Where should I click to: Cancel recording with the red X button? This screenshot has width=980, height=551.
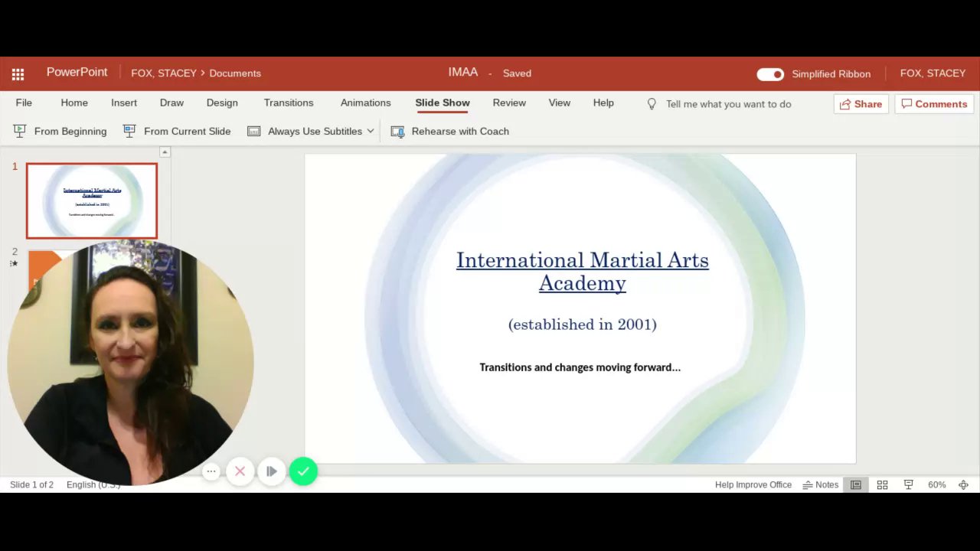pyautogui.click(x=240, y=471)
